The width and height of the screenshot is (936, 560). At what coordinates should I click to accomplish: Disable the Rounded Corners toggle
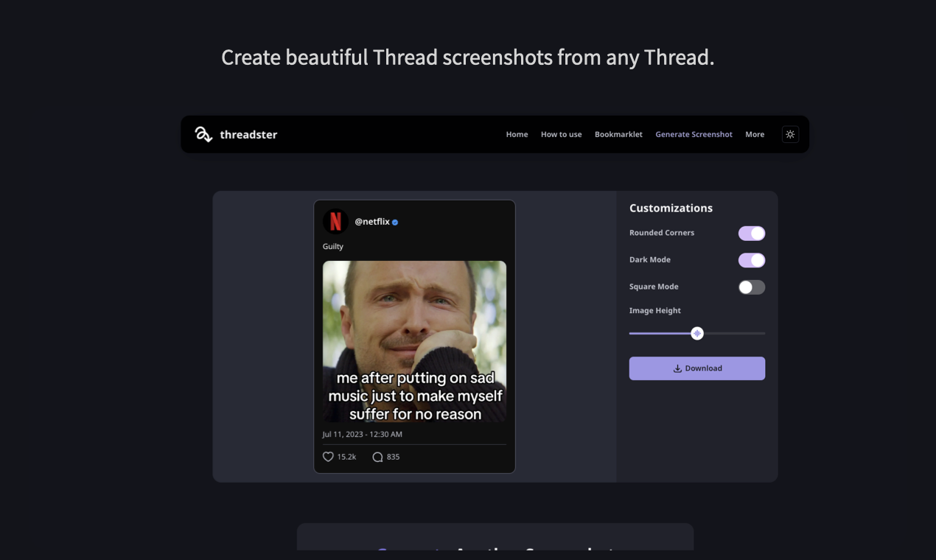point(751,233)
